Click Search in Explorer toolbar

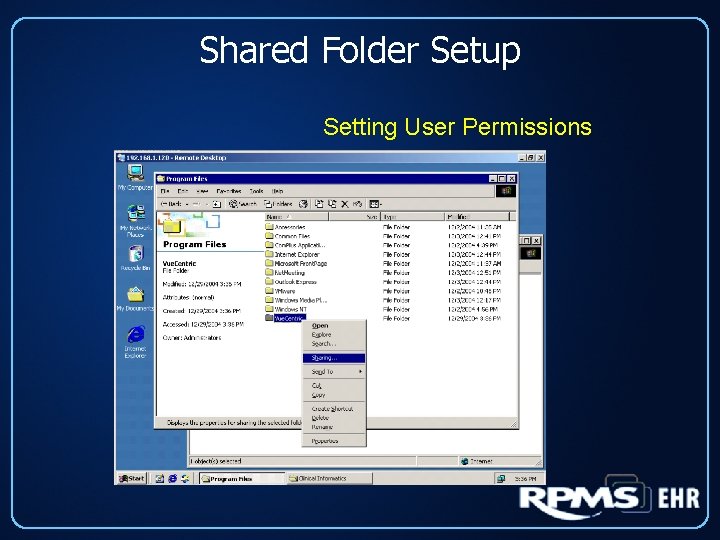click(243, 204)
